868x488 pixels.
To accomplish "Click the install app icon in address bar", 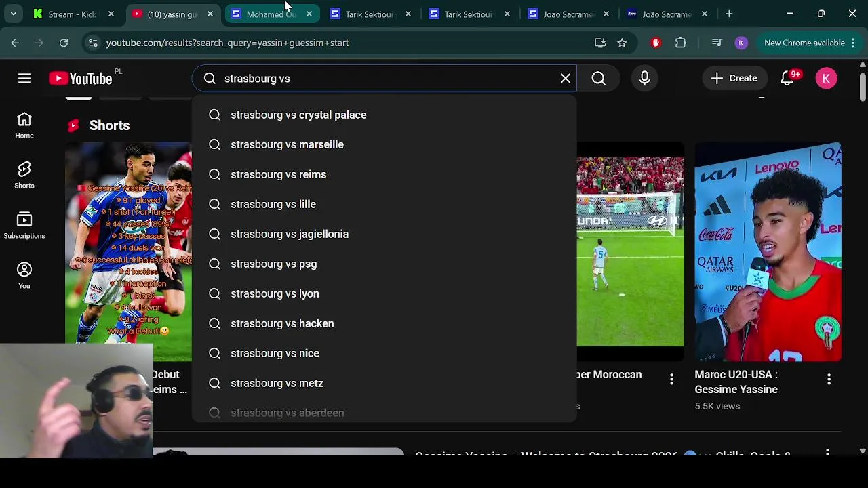I will 600,43.
